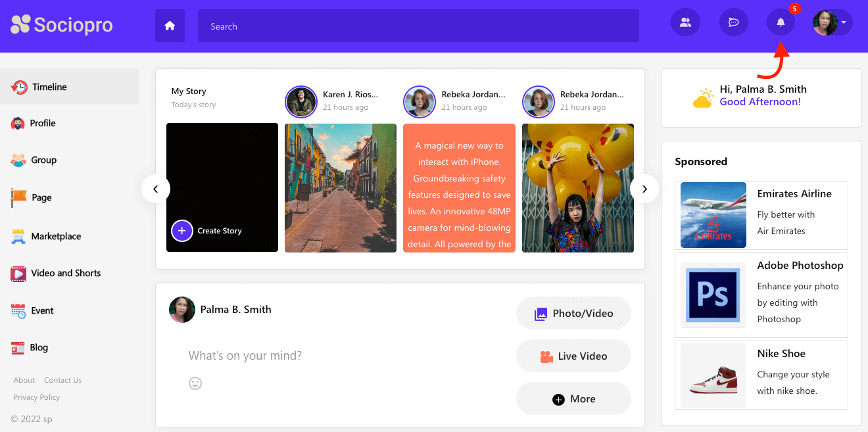Image resolution: width=868 pixels, height=432 pixels.
Task: Open Marketplace from the sidebar
Action: 56,236
